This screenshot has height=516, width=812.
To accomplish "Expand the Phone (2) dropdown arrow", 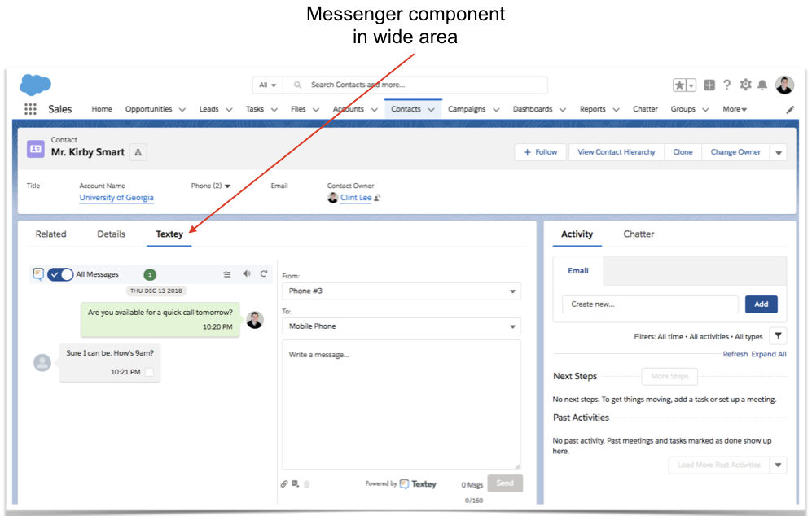I will [x=227, y=186].
